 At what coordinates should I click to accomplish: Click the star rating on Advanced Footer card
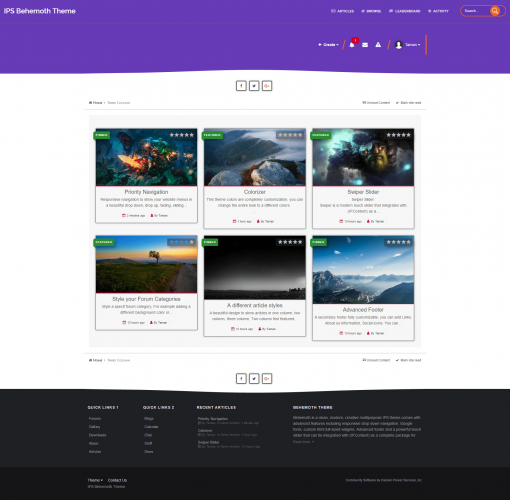pyautogui.click(x=399, y=242)
